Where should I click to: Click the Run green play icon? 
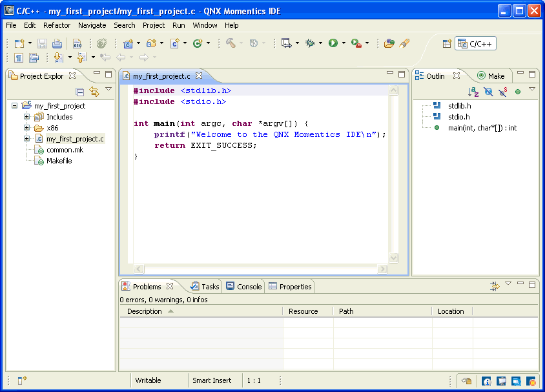[333, 43]
